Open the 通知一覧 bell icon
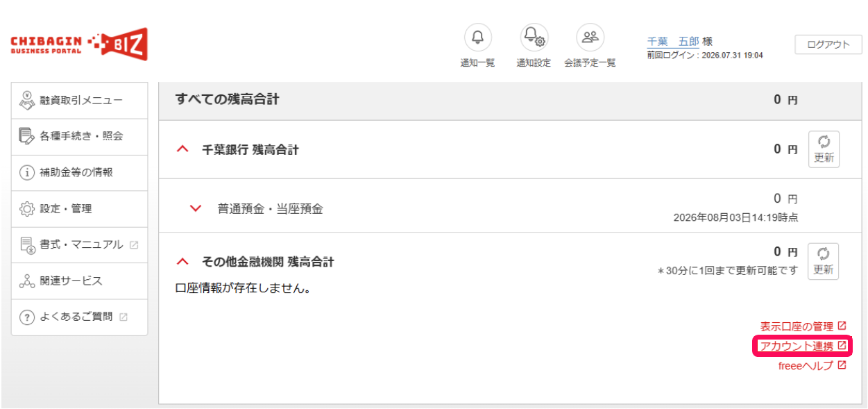 pyautogui.click(x=477, y=37)
